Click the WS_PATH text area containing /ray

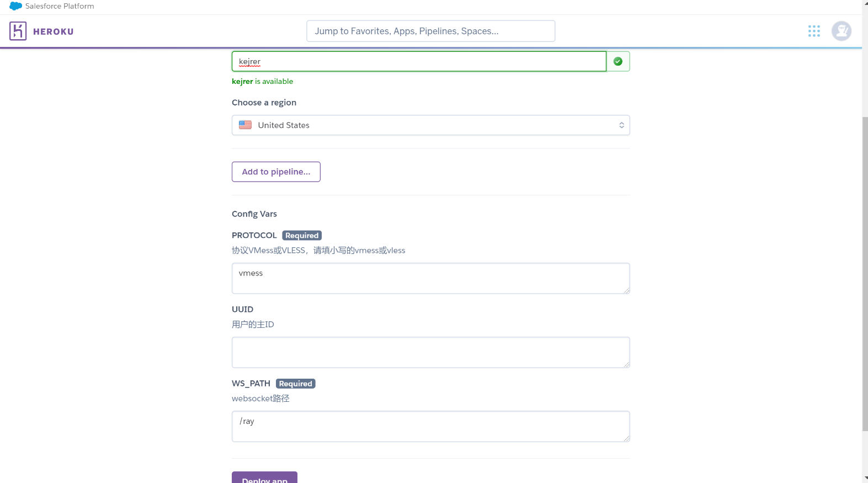point(430,426)
